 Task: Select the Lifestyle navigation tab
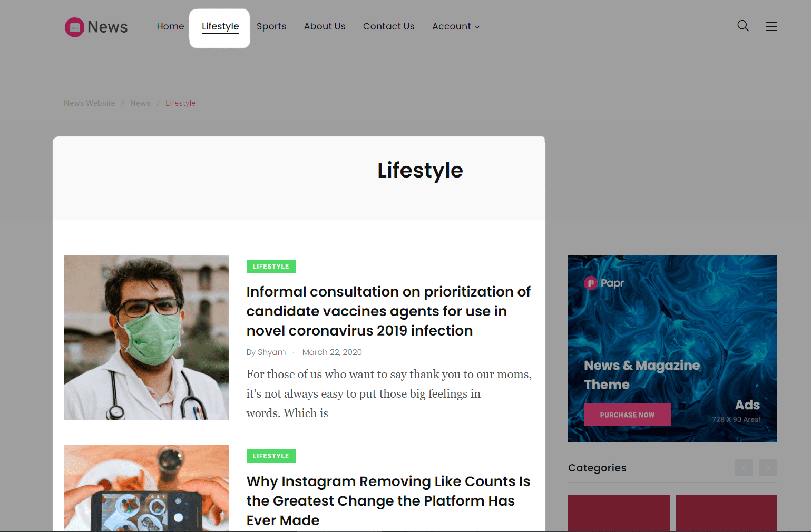220,27
